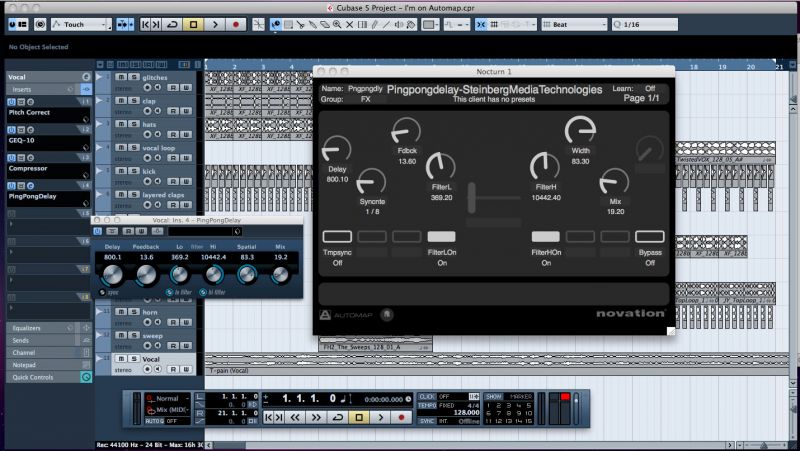Toggle sync button in PingPongDelay plugin
The image size is (800, 451).
click(102, 292)
